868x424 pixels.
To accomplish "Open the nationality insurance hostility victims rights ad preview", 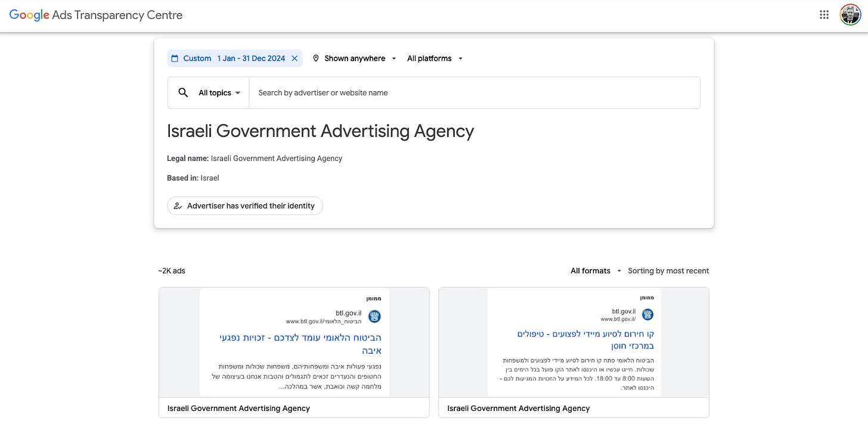I will [294, 342].
